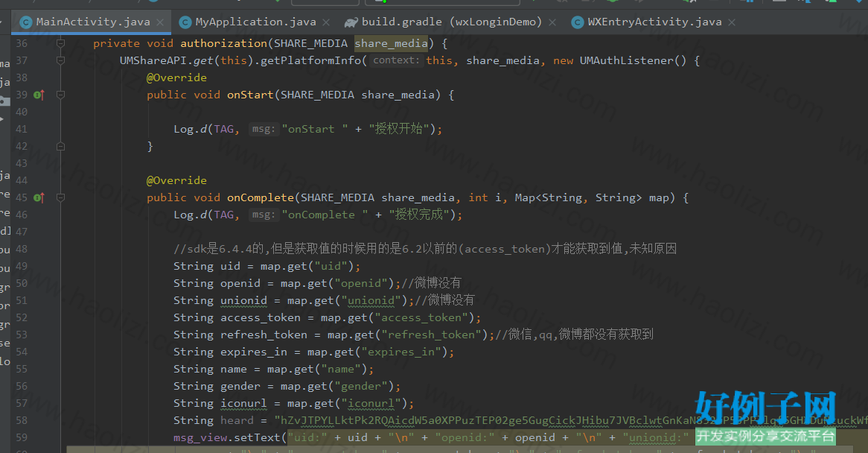
Task: Switch to the WXEntryActivity.java tab
Action: tap(654, 22)
